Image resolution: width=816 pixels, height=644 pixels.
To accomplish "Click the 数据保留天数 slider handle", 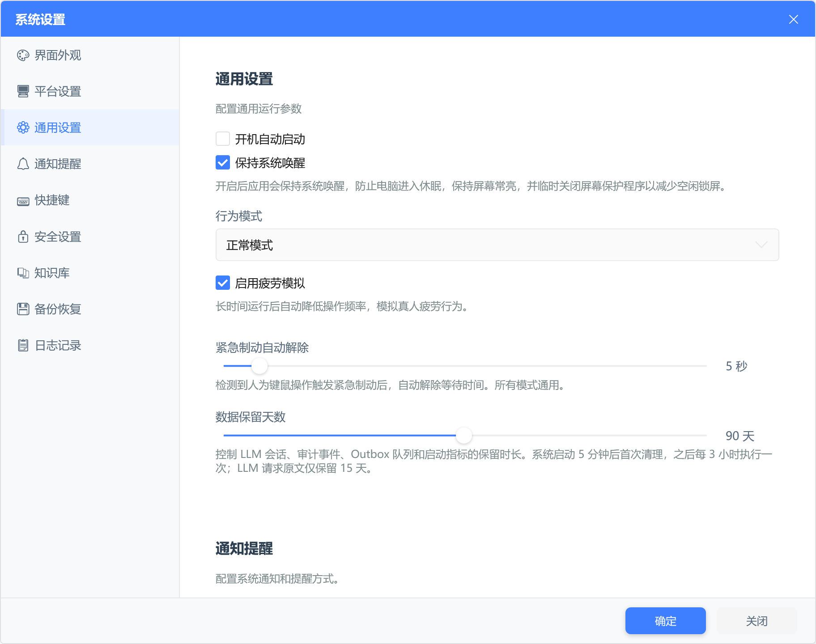I will click(463, 435).
